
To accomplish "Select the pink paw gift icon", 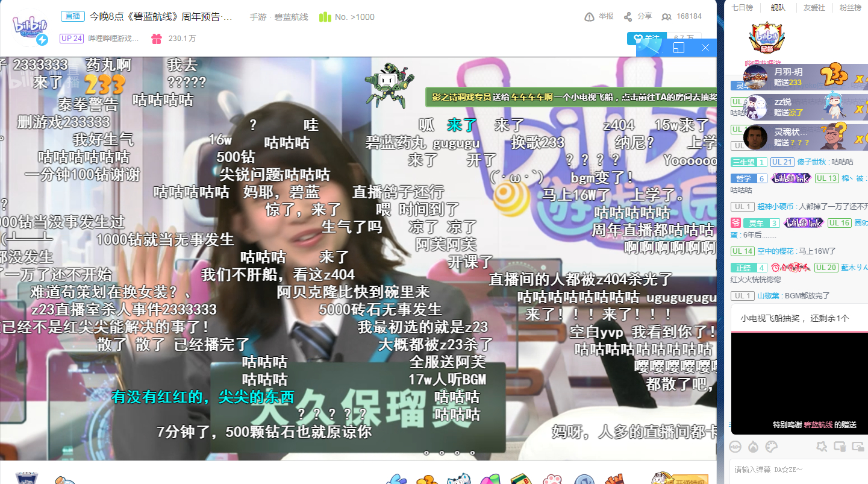I will (552, 479).
